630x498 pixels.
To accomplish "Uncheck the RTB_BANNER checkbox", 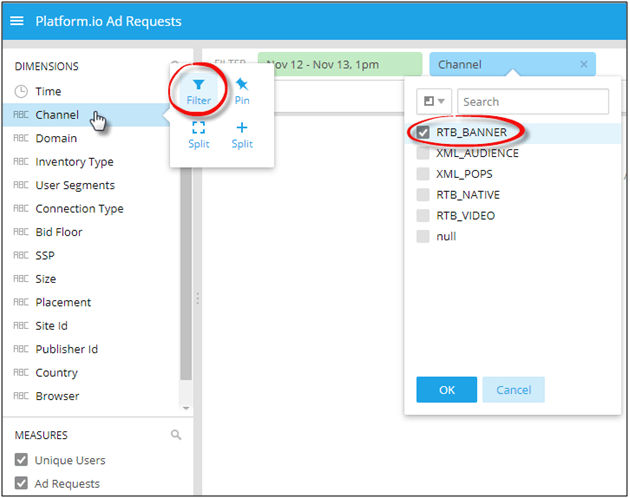I will tap(424, 131).
